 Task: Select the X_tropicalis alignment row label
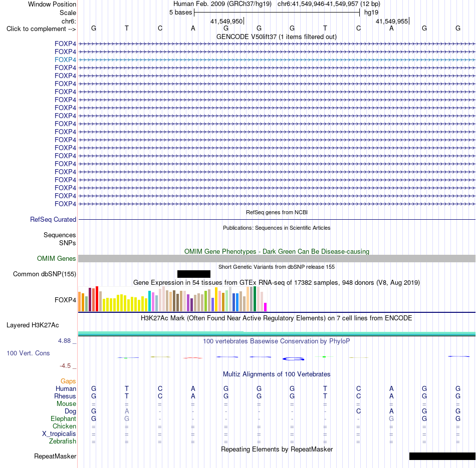point(59,434)
